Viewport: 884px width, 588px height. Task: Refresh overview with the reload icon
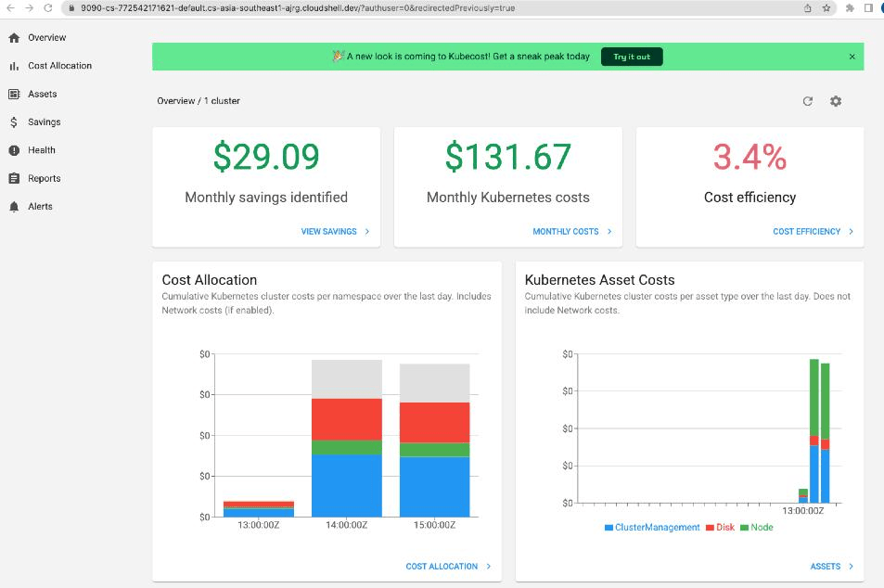807,101
